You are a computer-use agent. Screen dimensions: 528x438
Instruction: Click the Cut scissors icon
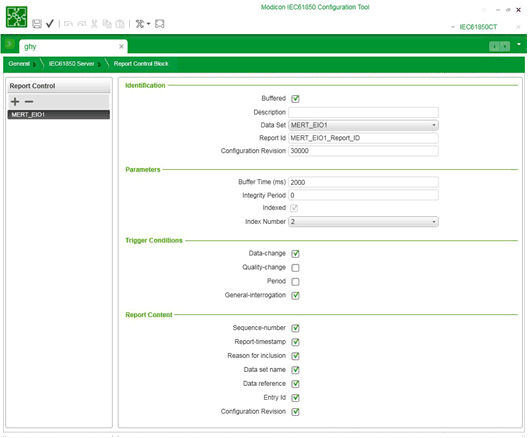point(94,24)
